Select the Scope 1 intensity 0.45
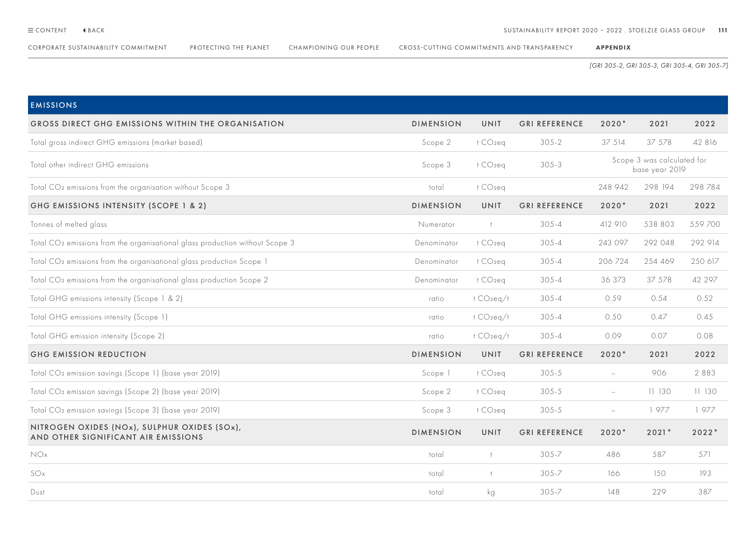This screenshot has height=535, width=756. click(x=705, y=317)
